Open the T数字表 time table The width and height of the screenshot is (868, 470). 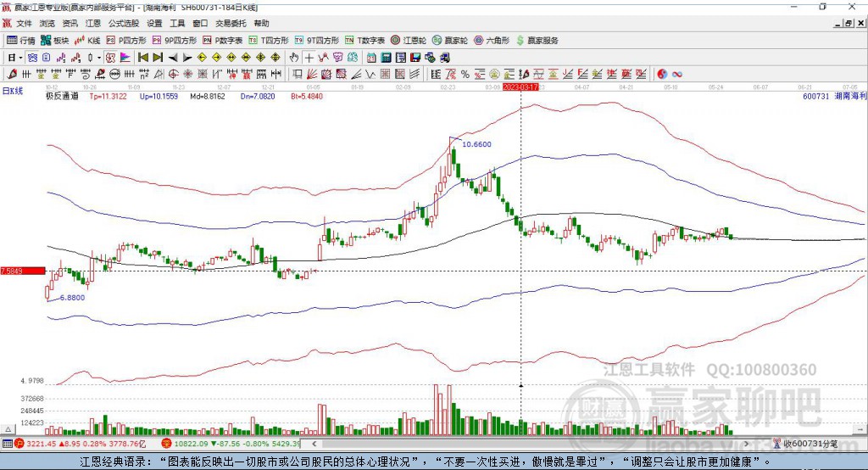pos(364,41)
